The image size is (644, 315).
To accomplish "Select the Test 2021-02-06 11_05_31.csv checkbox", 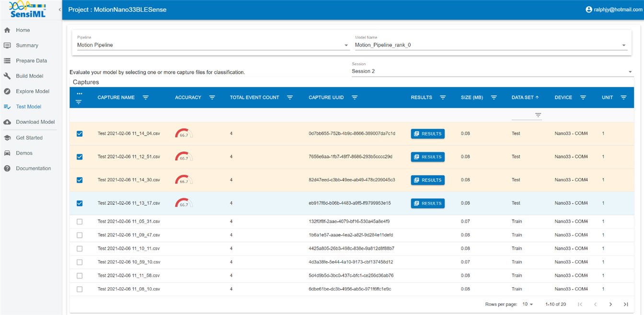I will coord(80,222).
